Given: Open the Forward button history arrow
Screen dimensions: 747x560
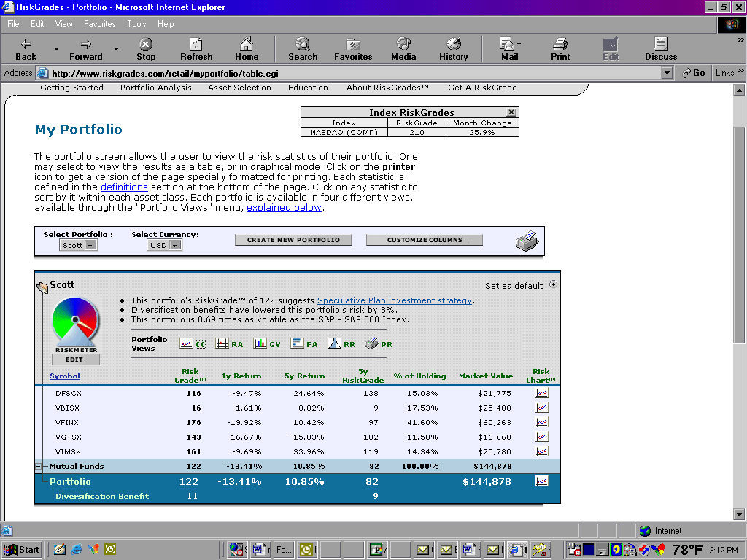Looking at the screenshot, I should coord(116,49).
